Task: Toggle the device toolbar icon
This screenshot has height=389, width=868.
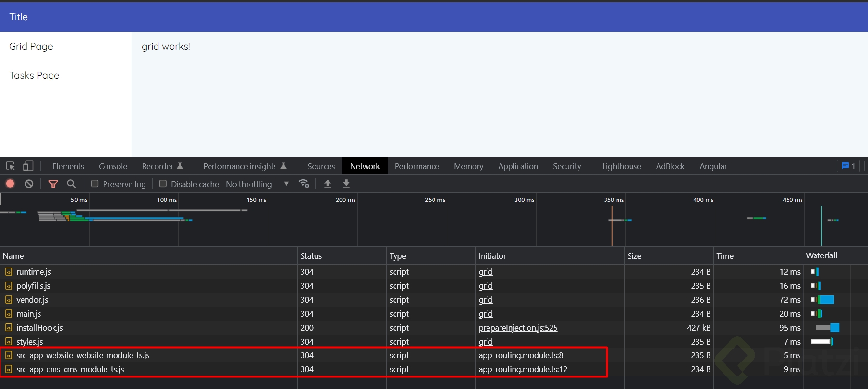Action: click(x=28, y=166)
